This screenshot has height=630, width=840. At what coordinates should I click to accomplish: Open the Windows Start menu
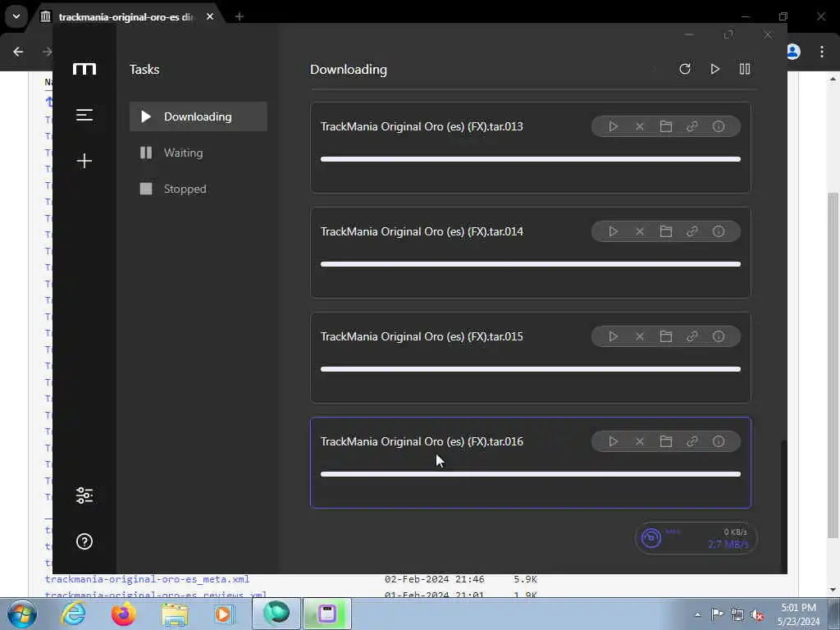[x=22, y=614]
